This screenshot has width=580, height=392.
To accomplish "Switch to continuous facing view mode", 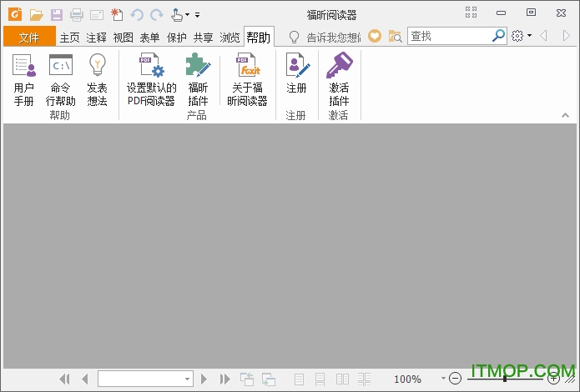I will coord(365,379).
